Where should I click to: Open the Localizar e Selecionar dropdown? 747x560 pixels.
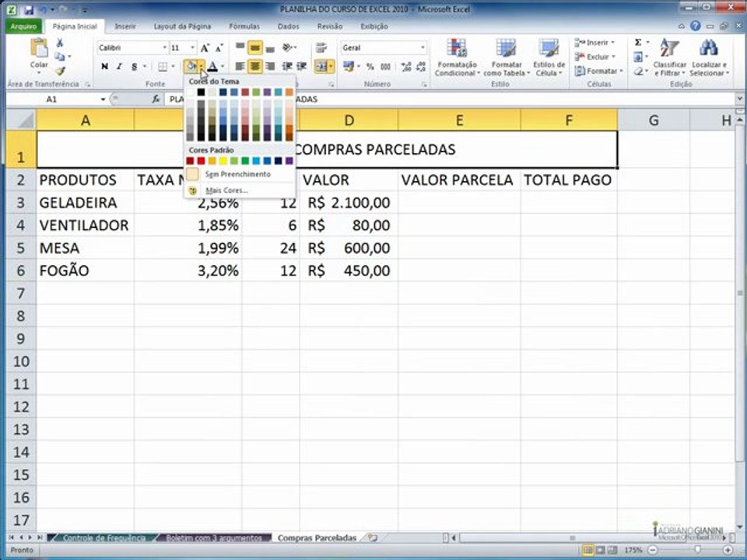click(x=710, y=58)
